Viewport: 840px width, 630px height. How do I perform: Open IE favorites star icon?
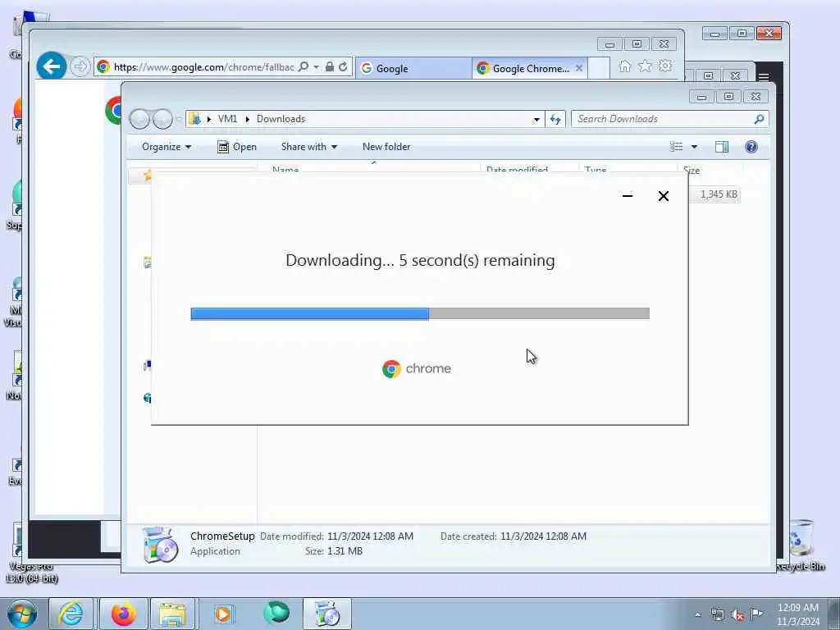click(x=645, y=66)
